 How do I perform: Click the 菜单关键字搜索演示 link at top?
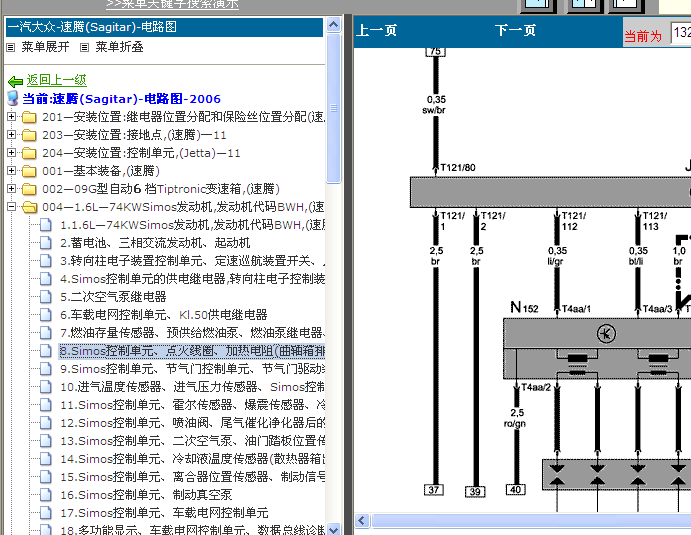tap(172, 4)
